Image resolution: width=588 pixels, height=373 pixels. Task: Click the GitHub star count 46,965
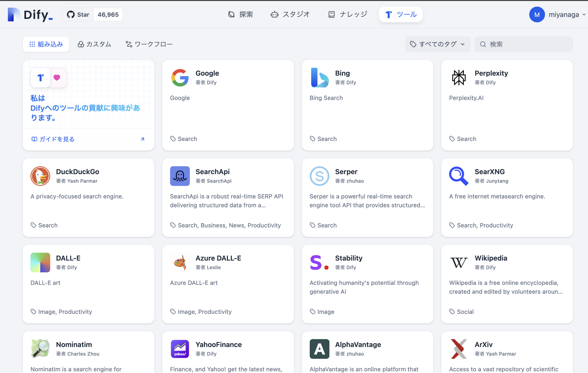coord(108,15)
